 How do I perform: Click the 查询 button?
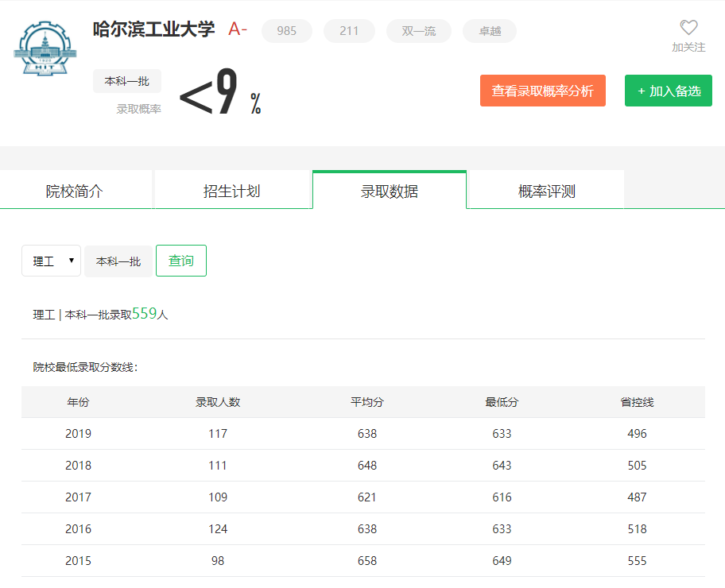[x=181, y=261]
